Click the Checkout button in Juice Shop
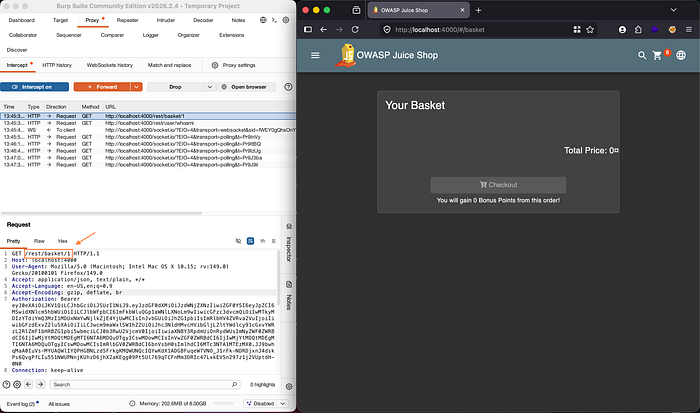The image size is (700, 413). tap(498, 185)
